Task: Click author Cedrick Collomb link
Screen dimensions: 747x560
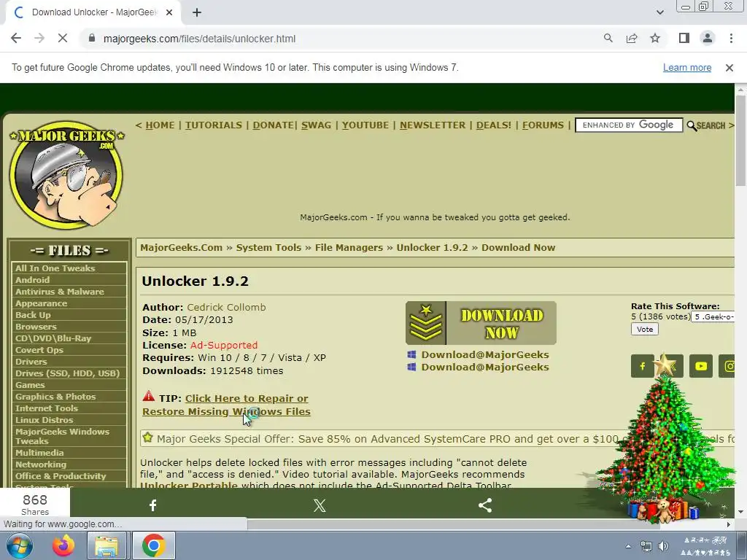Action: point(226,307)
